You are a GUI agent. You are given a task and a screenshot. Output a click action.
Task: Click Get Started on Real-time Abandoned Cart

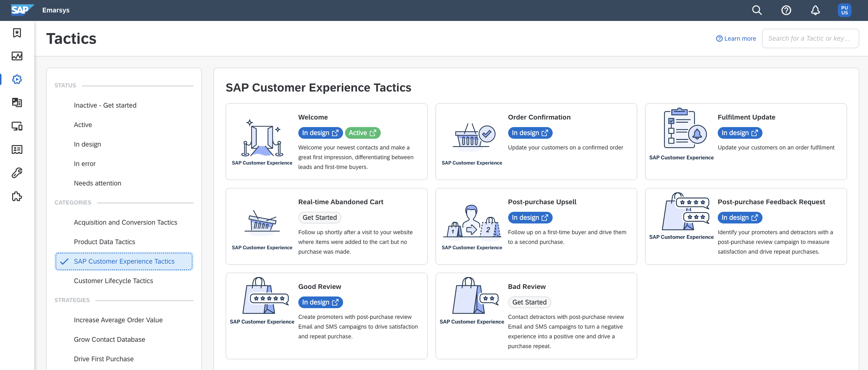320,217
